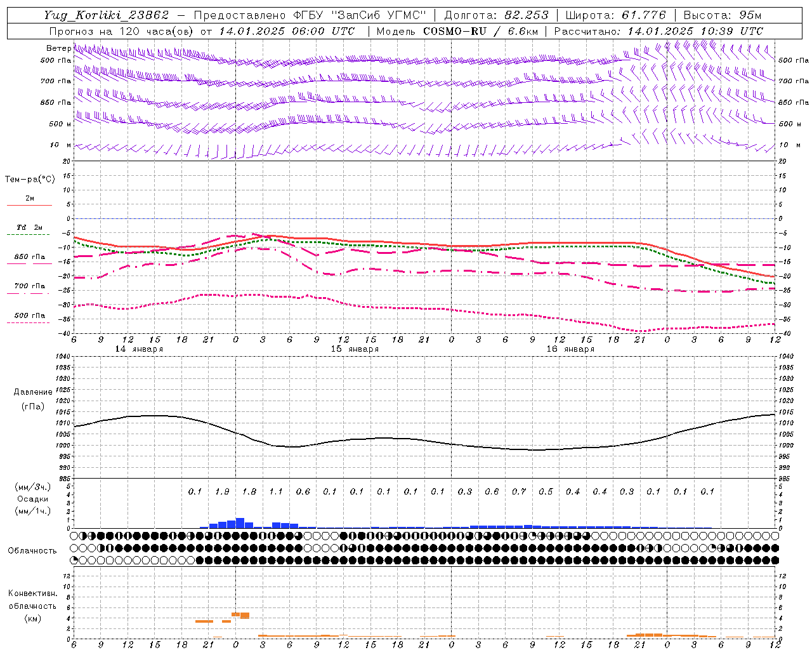Click the forecast start '14.01.2025 06:00 UTC'

pyautogui.click(x=287, y=31)
